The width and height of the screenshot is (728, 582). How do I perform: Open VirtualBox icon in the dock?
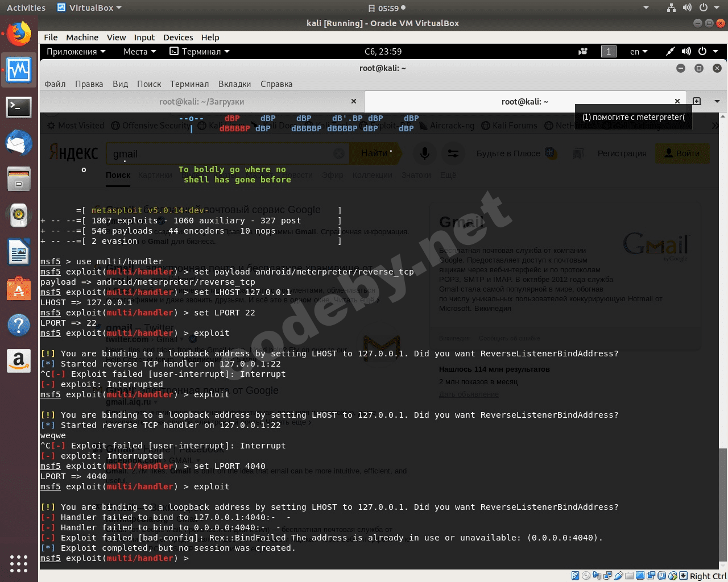click(x=19, y=70)
